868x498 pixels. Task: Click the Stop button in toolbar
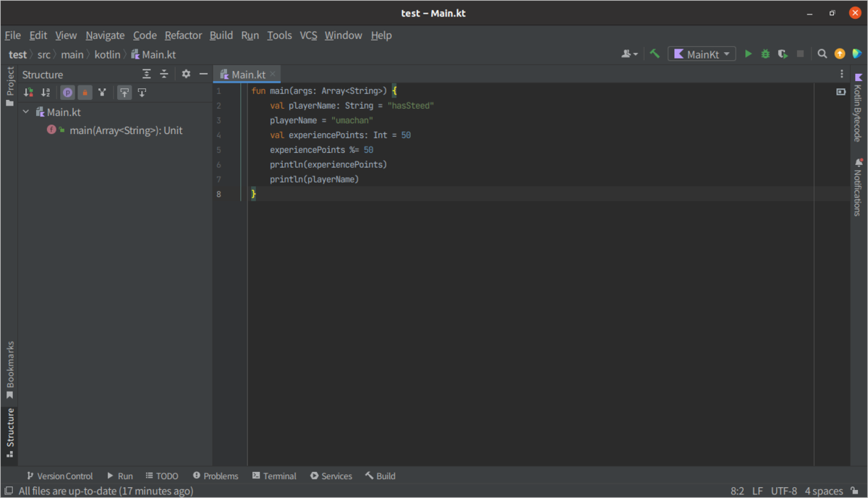click(800, 54)
